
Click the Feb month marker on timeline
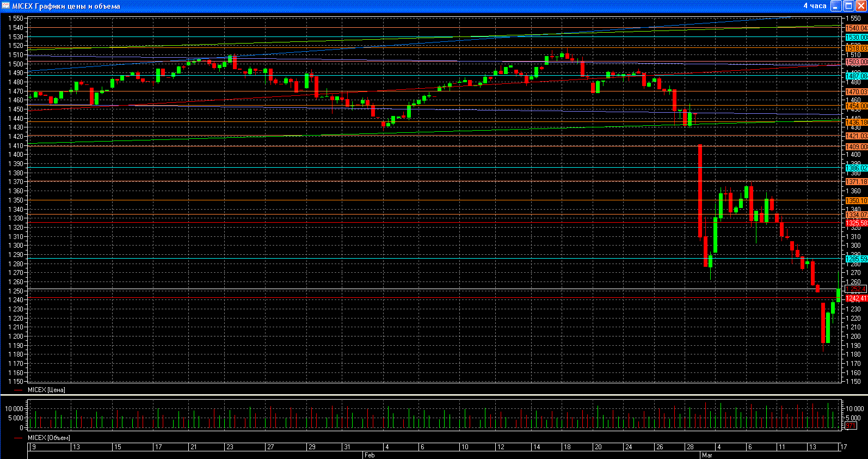[x=370, y=455]
